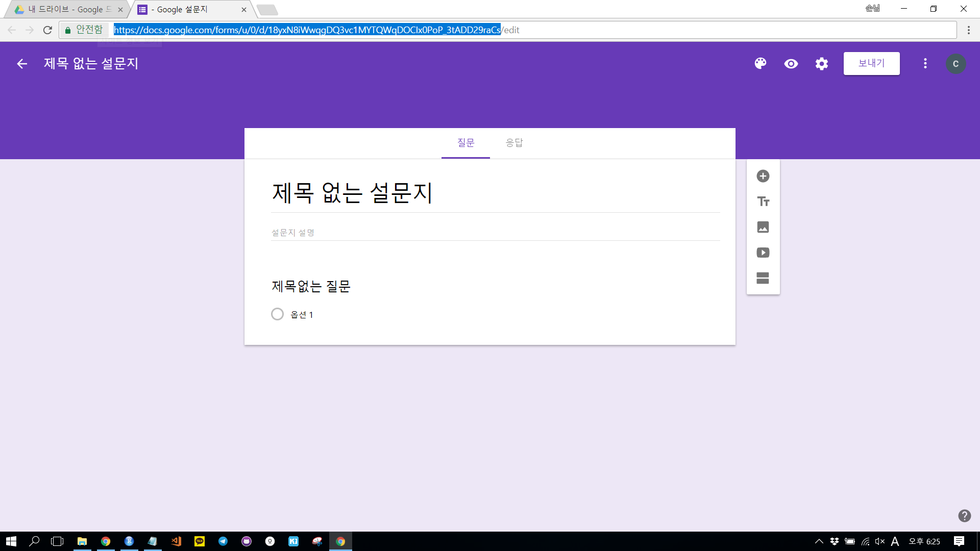Click the 보내기 send button

point(871,63)
